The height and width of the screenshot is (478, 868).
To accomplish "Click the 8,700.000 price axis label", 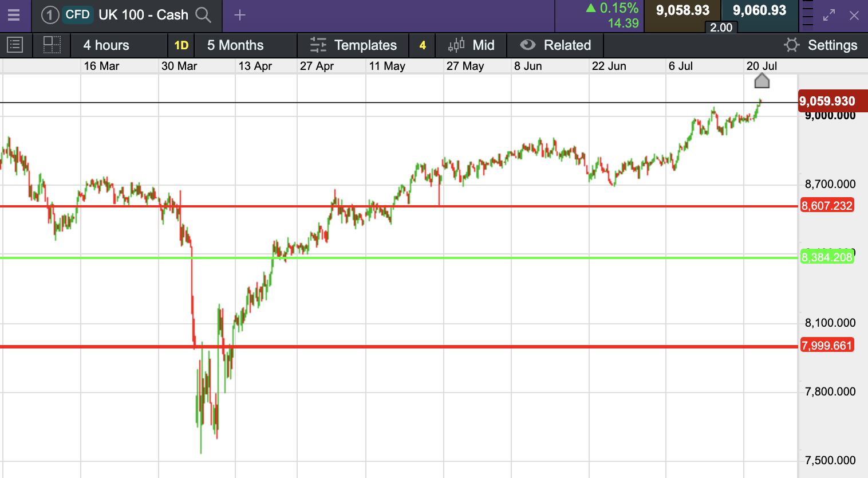I will (830, 184).
